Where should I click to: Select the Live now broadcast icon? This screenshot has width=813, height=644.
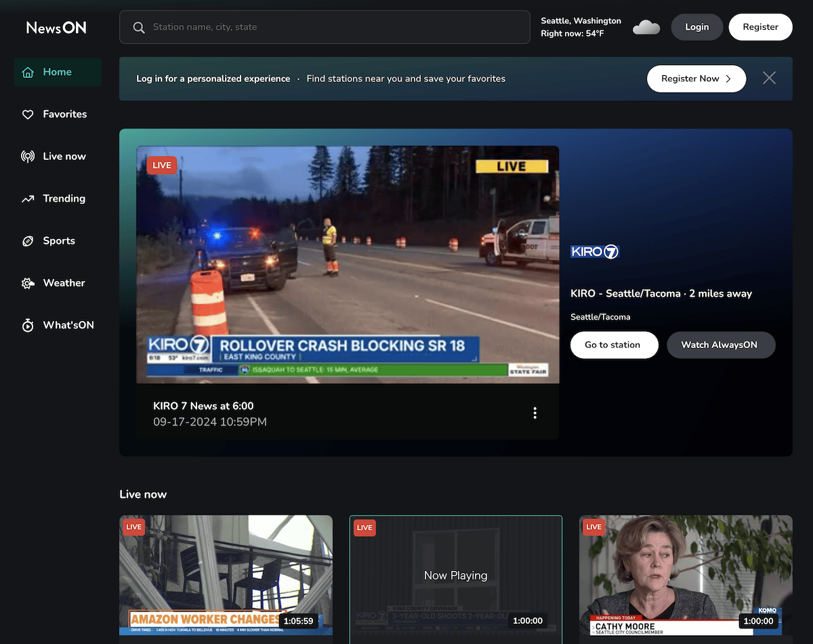[x=28, y=156]
